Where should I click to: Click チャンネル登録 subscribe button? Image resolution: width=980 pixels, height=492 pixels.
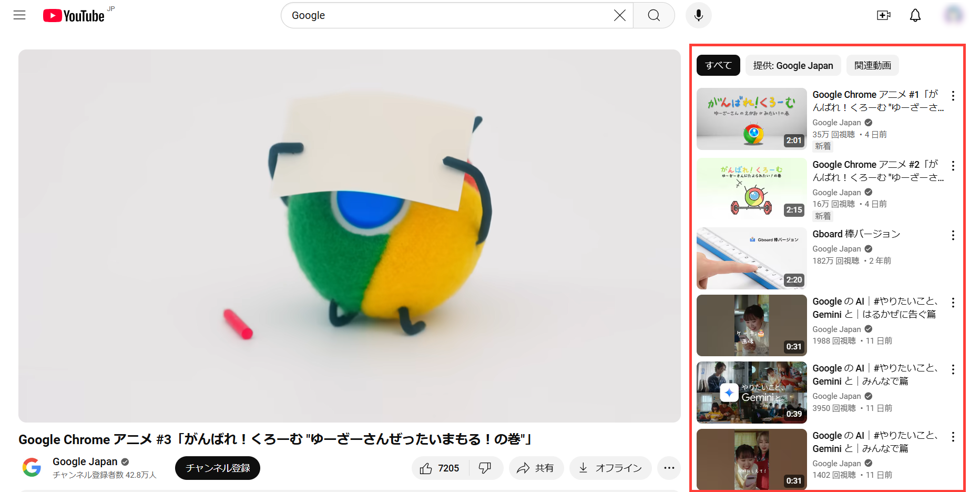click(218, 468)
